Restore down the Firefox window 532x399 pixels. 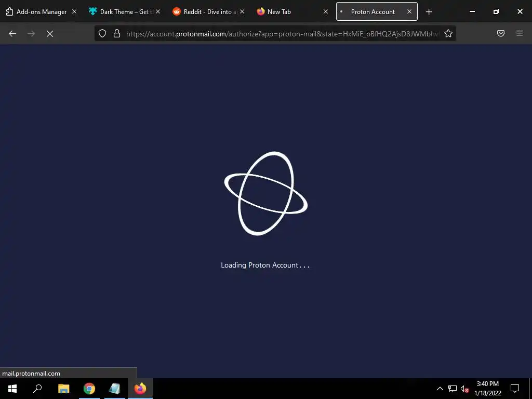pos(496,11)
